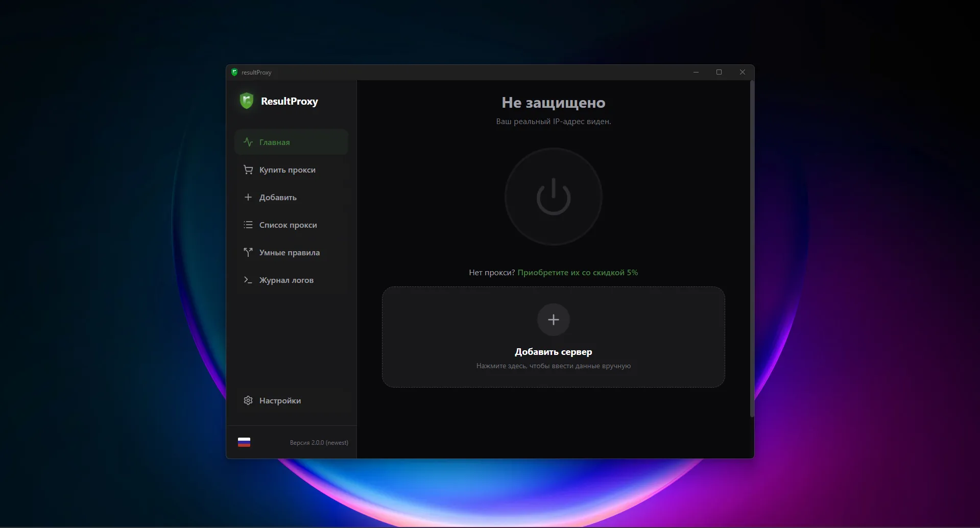This screenshot has width=980, height=528.
Task: Open the Журнал логов page
Action: 291,280
